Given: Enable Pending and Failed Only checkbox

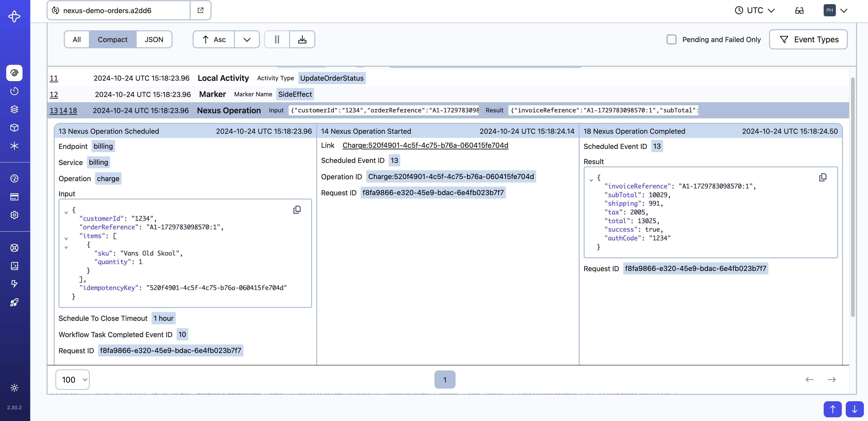Looking at the screenshot, I should [672, 40].
